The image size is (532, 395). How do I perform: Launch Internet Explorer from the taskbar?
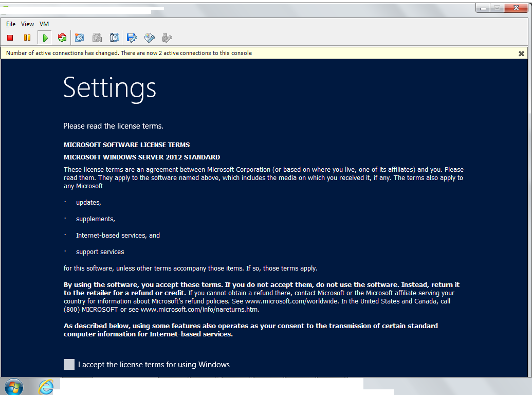(46, 387)
